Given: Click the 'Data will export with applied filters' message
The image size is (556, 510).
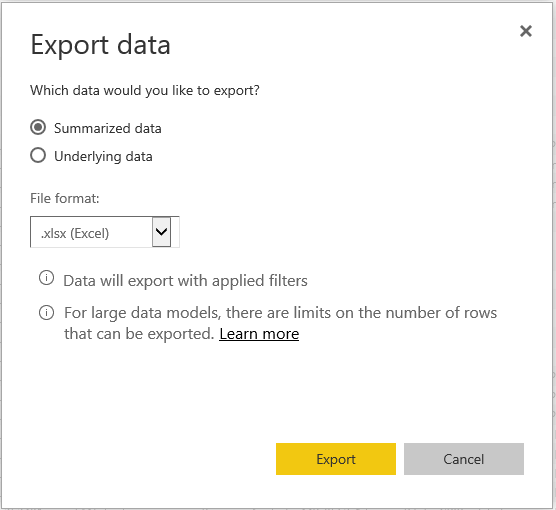Looking at the screenshot, I should point(185,281).
